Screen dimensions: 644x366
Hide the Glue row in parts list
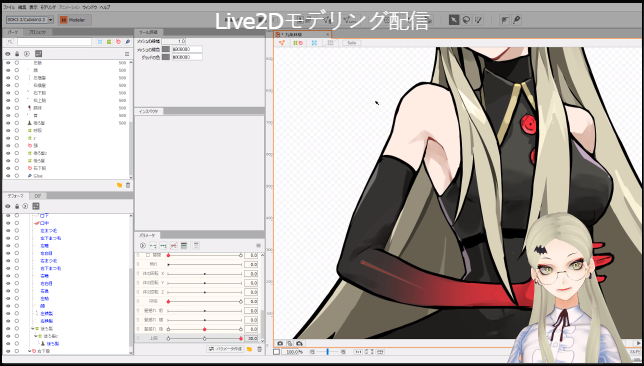[x=8, y=176]
